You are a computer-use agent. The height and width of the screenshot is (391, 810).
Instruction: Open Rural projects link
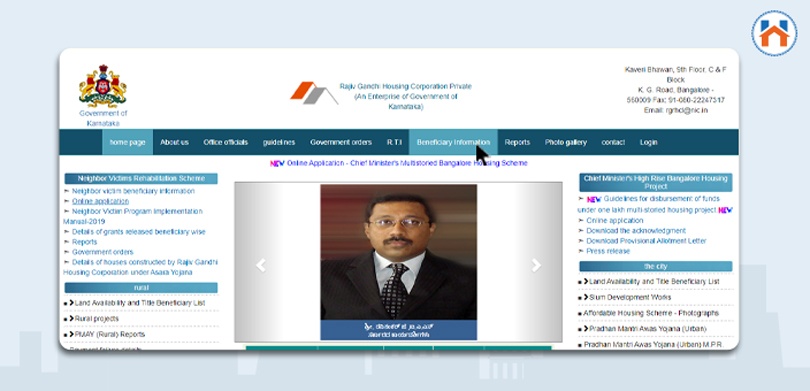click(97, 319)
